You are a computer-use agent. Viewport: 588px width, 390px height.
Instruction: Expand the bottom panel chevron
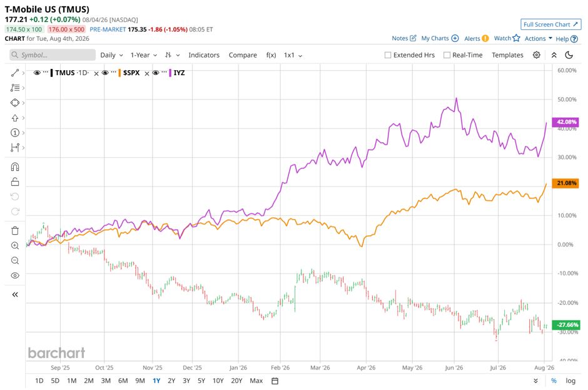535,381
